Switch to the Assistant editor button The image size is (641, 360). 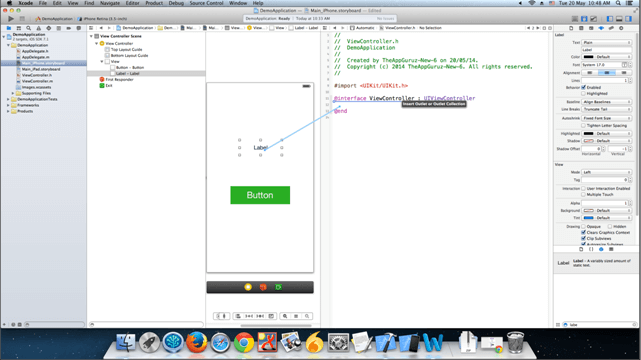tap(584, 19)
